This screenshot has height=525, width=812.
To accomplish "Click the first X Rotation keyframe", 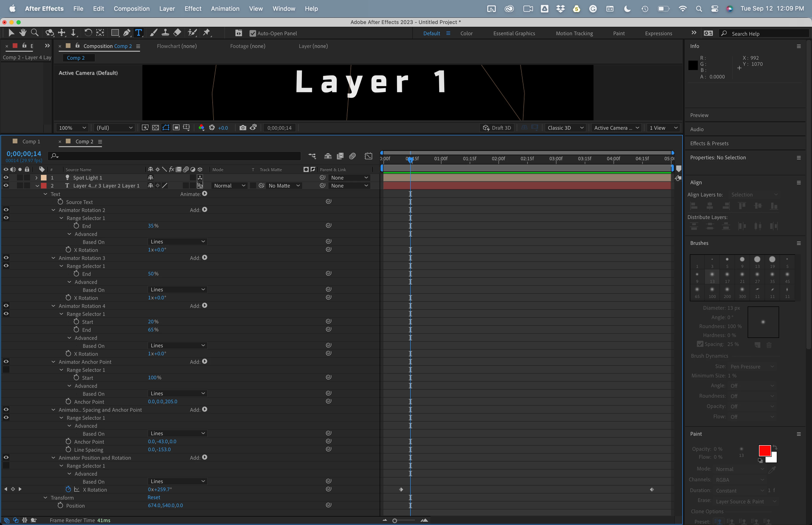I will click(x=401, y=490).
